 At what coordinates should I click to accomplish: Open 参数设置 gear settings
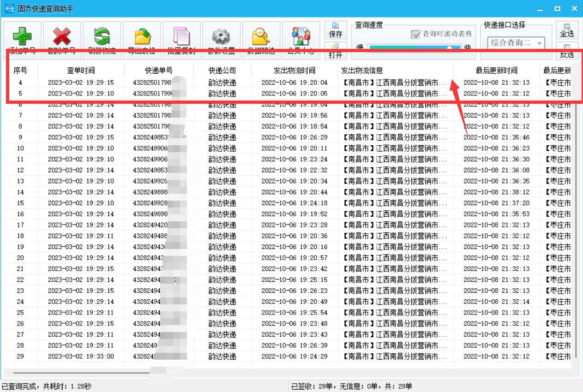pyautogui.click(x=221, y=40)
